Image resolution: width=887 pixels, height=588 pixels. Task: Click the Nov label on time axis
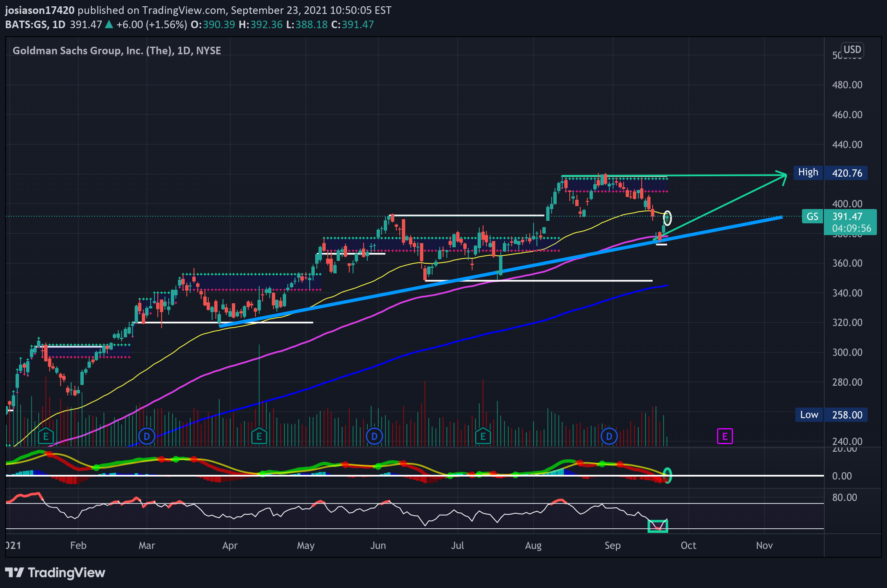[764, 546]
